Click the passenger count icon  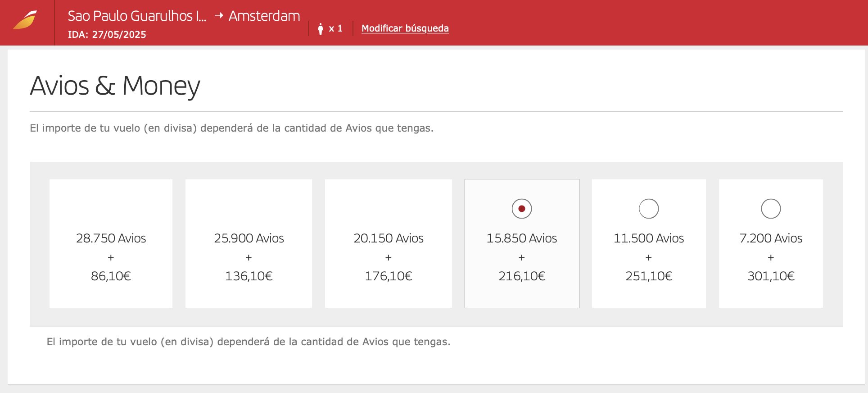tap(321, 29)
